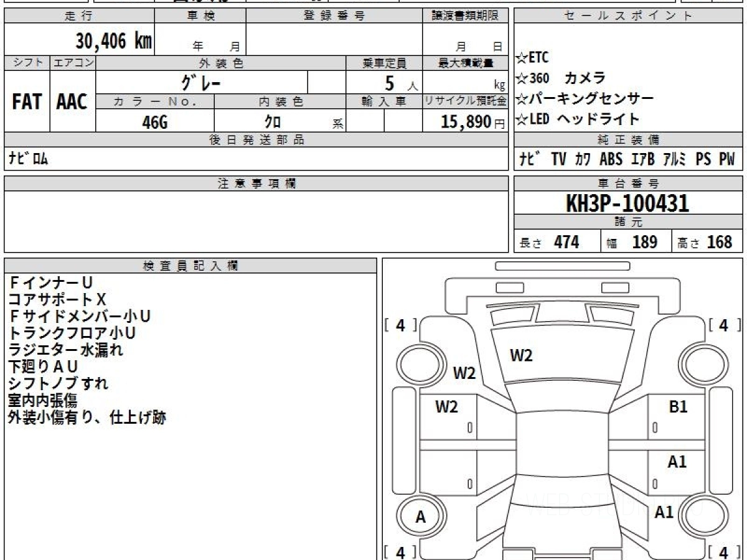The width and height of the screenshot is (747, 560).
Task: Click the 注意事項欄 section header
Action: (256, 184)
